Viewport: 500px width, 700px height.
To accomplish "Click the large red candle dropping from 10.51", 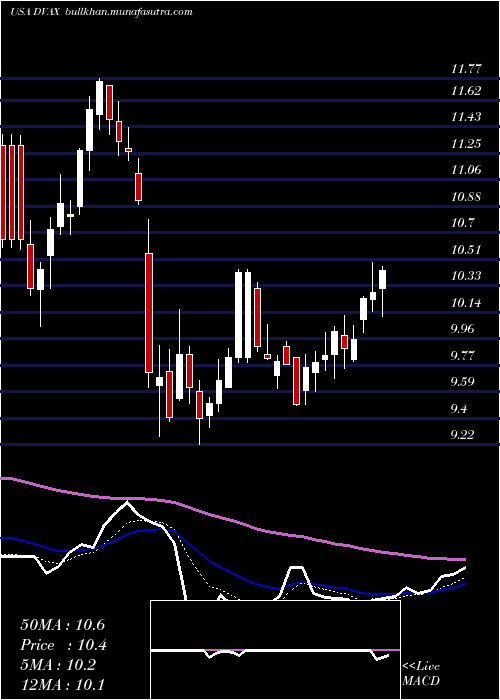I will click(149, 312).
